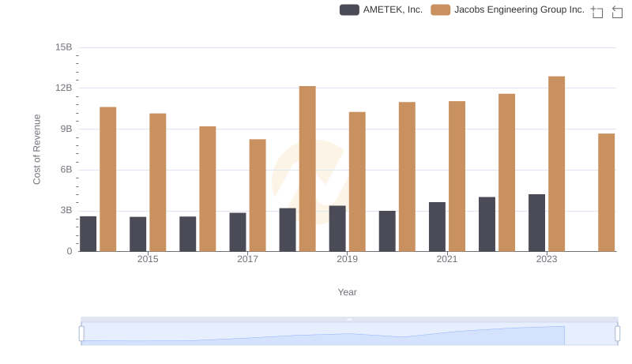This screenshot has width=632, height=364.
Task: Click the AMETEK bar for 2023
Action: (x=536, y=223)
